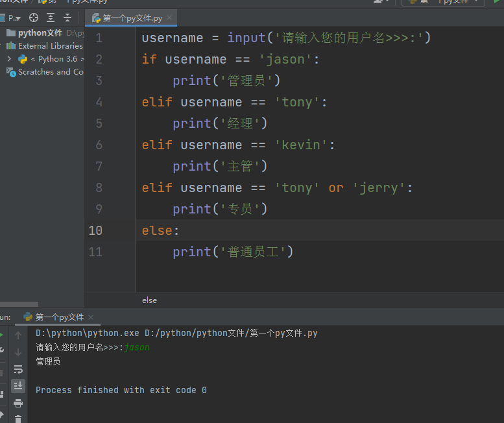The height and width of the screenshot is (423, 504).
Task: Click print('普通员工') on line 11
Action: 233,252
